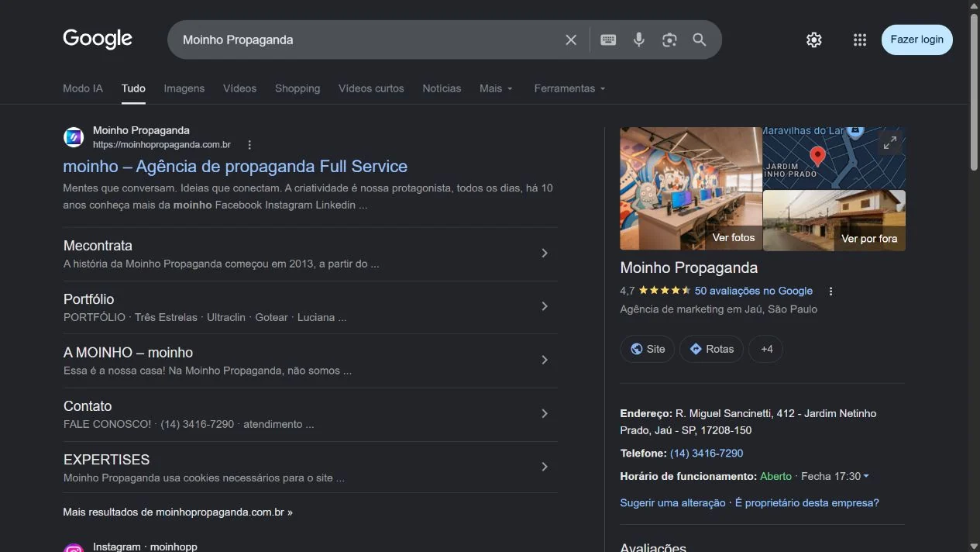Open the Vídeos curtos tab
The width and height of the screenshot is (980, 552).
371,88
